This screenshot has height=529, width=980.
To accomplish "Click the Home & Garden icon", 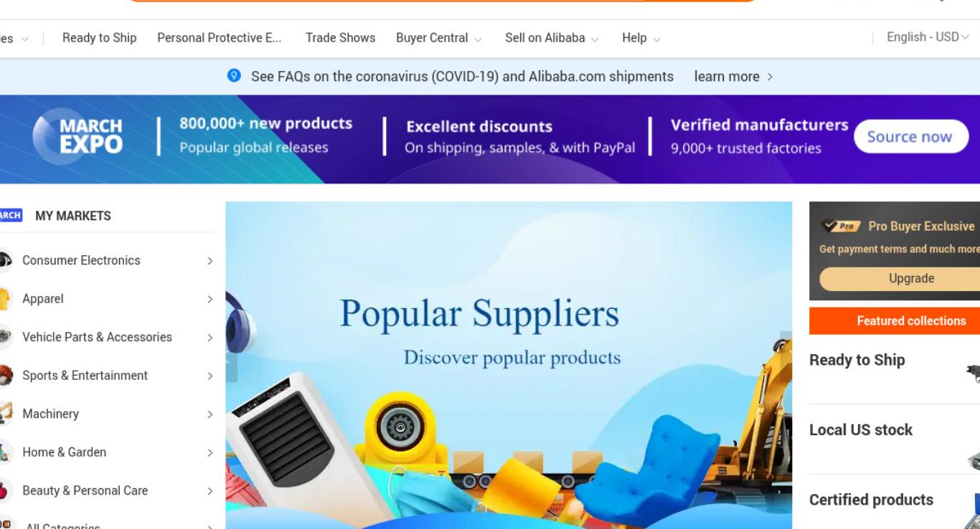I will coord(5,452).
